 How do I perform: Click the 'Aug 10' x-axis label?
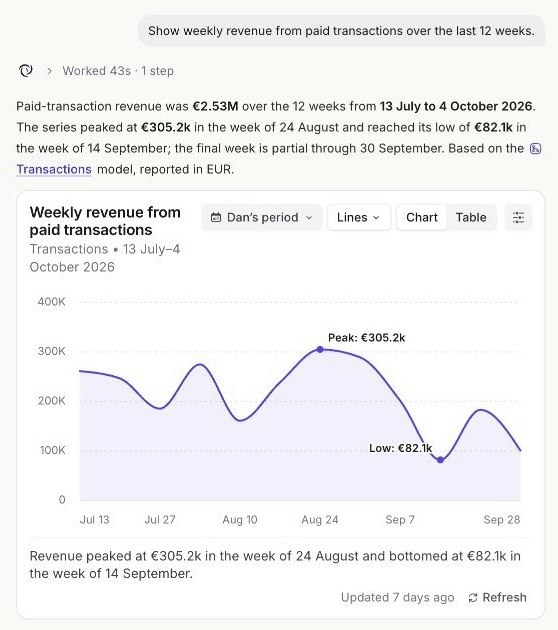point(240,520)
